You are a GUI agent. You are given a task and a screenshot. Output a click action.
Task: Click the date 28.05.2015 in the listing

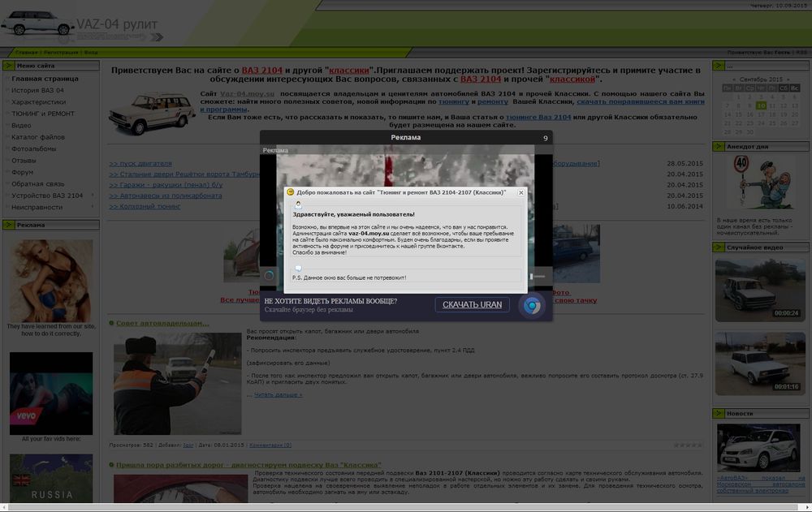click(x=685, y=164)
